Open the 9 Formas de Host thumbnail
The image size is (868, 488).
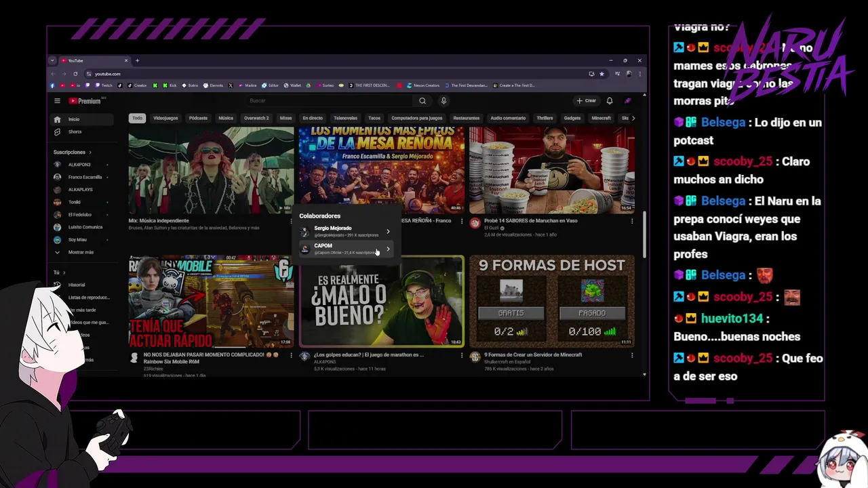(x=552, y=301)
